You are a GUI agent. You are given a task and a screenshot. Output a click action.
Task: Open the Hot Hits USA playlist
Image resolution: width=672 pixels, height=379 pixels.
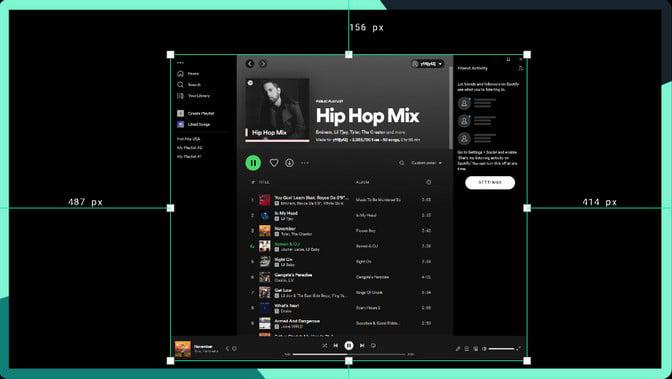(x=189, y=139)
